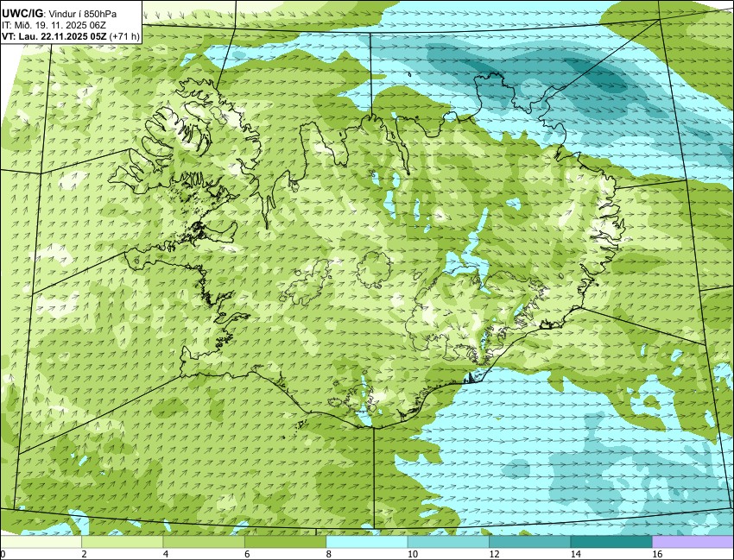Click the 6–8 dark green legend swatch
The image size is (734, 560).
285,542
